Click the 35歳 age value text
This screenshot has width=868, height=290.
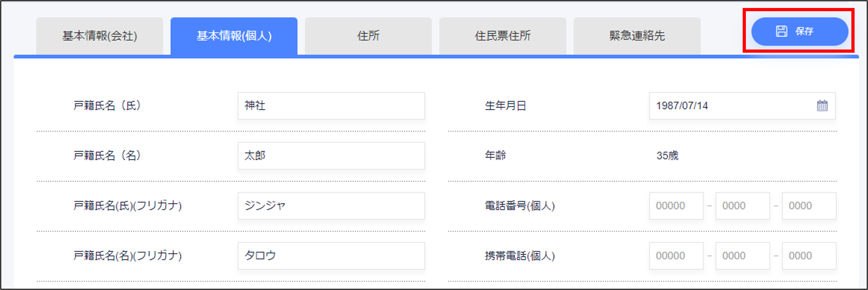coord(667,156)
